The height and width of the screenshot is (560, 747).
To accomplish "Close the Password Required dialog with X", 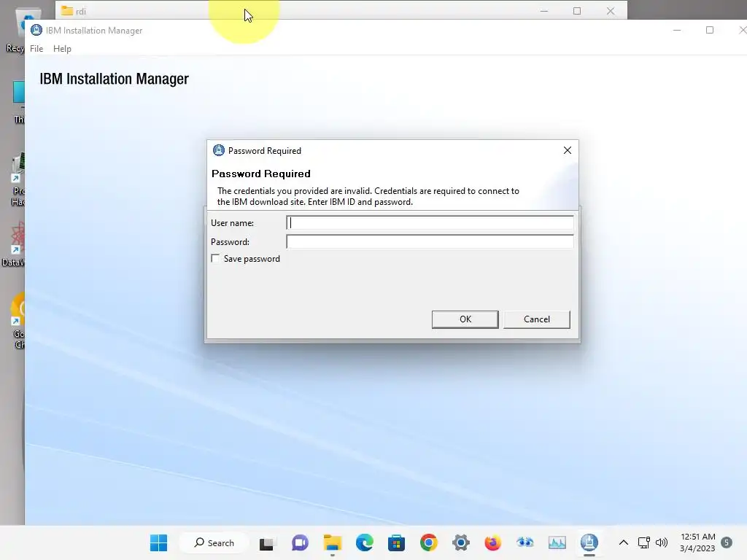I will coord(567,150).
